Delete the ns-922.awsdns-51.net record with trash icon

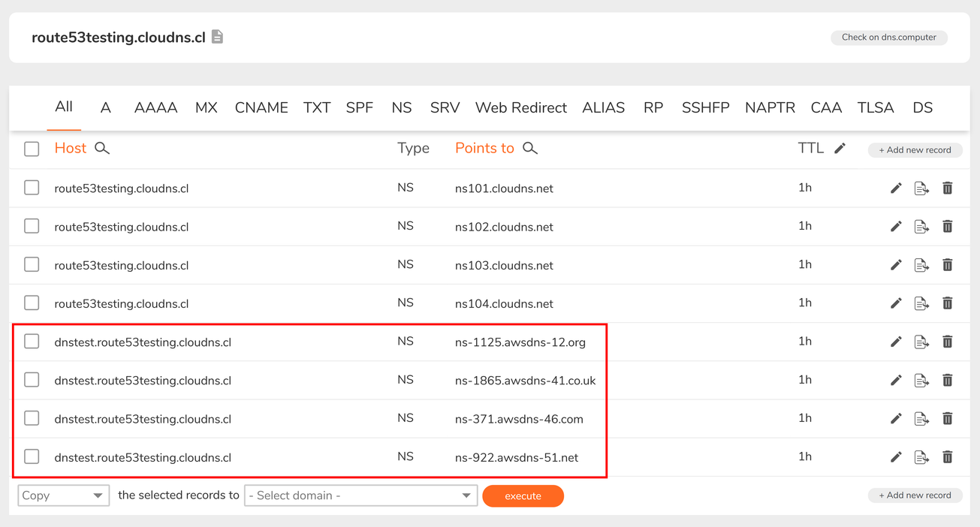coord(947,456)
